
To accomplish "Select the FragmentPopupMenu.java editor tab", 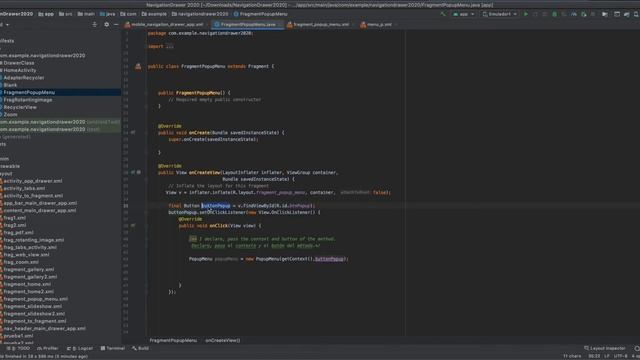I will (248, 24).
